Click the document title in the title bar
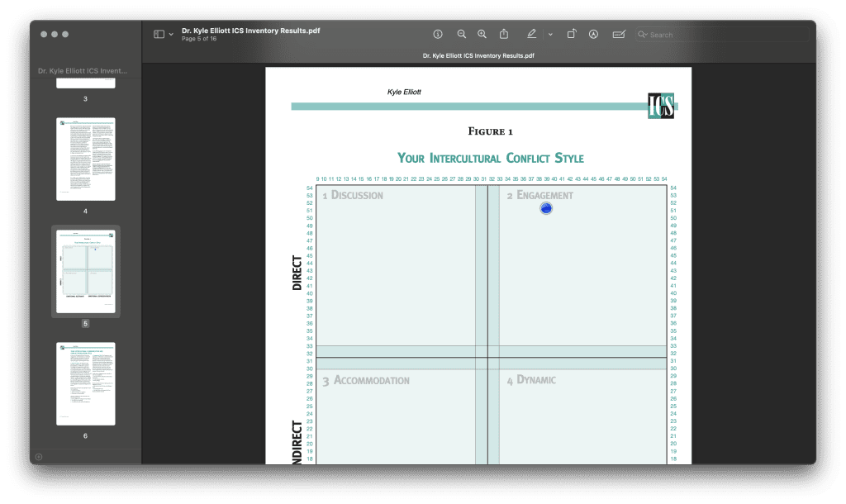The height and width of the screenshot is (504, 846). (x=251, y=31)
